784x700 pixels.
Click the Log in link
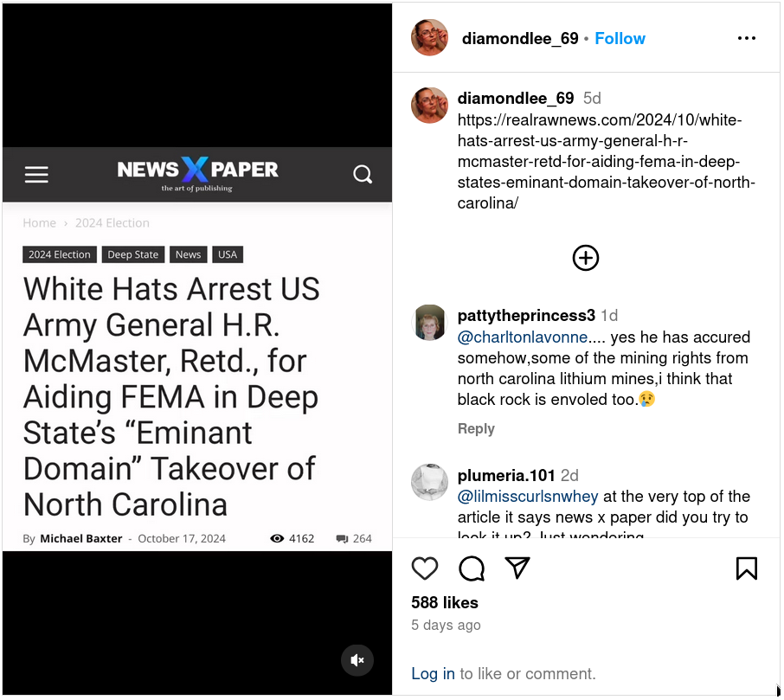coord(433,673)
